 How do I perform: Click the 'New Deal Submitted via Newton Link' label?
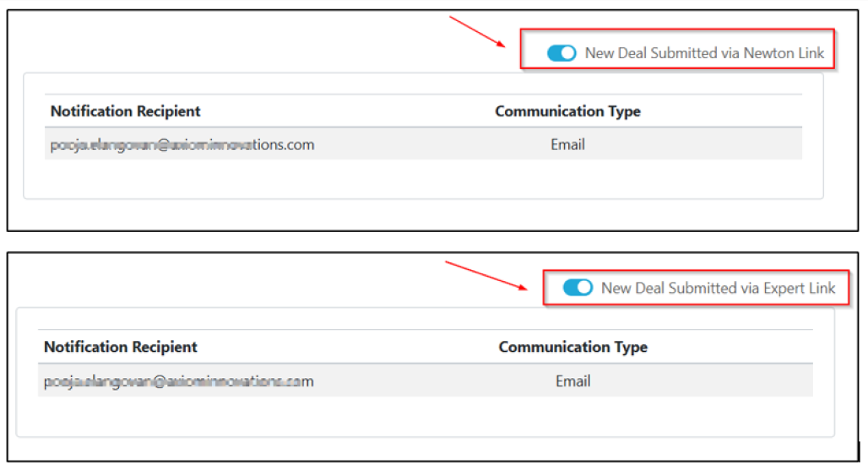(704, 53)
